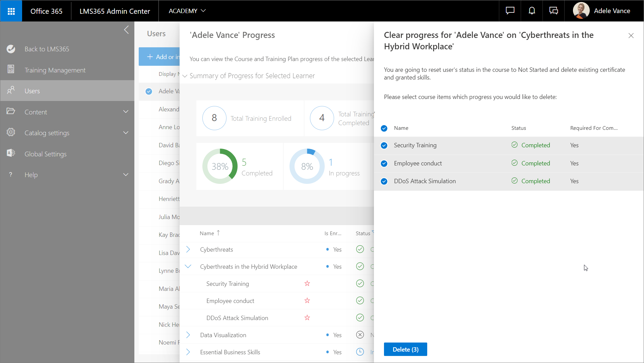This screenshot has width=644, height=363.
Task: Open Training Management in the sidebar
Action: (x=55, y=70)
